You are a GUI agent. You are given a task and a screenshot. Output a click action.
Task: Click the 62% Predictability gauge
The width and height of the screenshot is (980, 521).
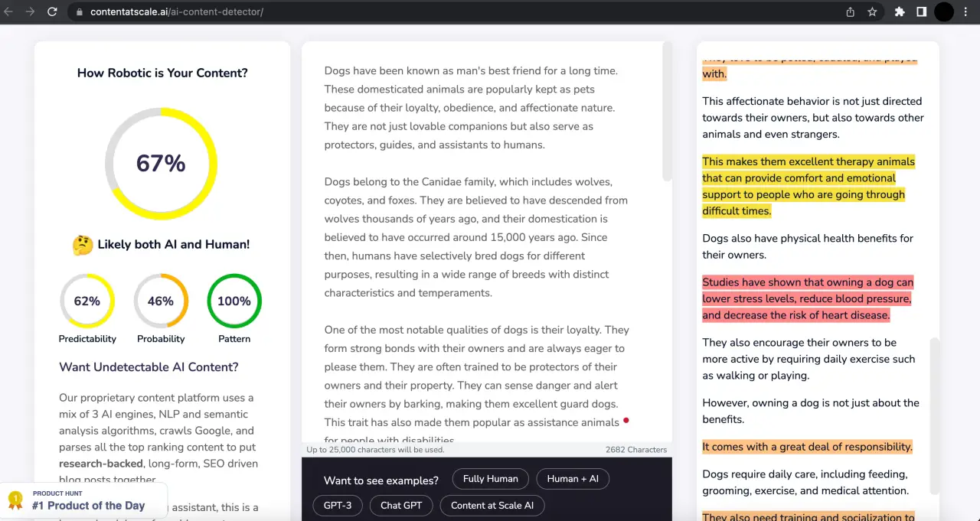pos(87,301)
